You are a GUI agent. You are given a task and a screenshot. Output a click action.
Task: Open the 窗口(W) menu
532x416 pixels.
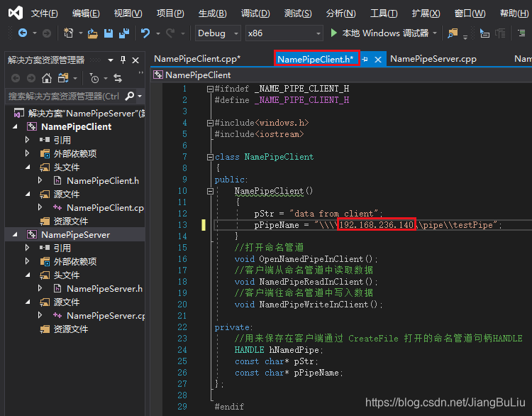(x=470, y=13)
